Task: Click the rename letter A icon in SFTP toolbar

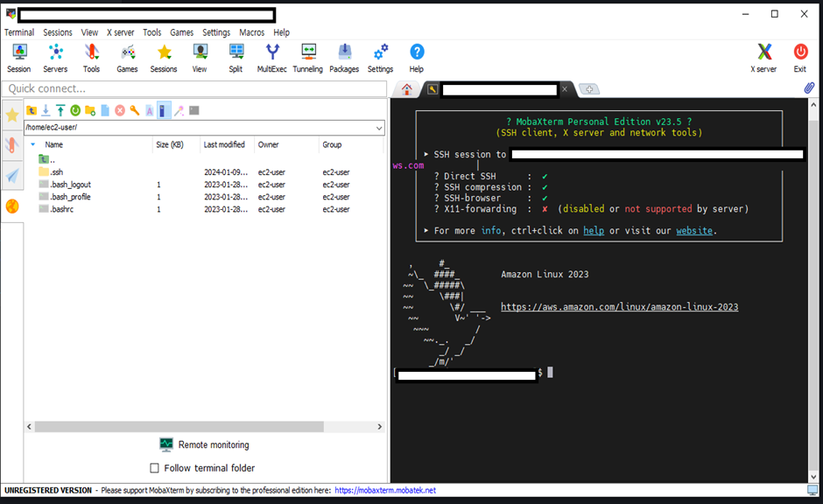Action: click(x=149, y=110)
